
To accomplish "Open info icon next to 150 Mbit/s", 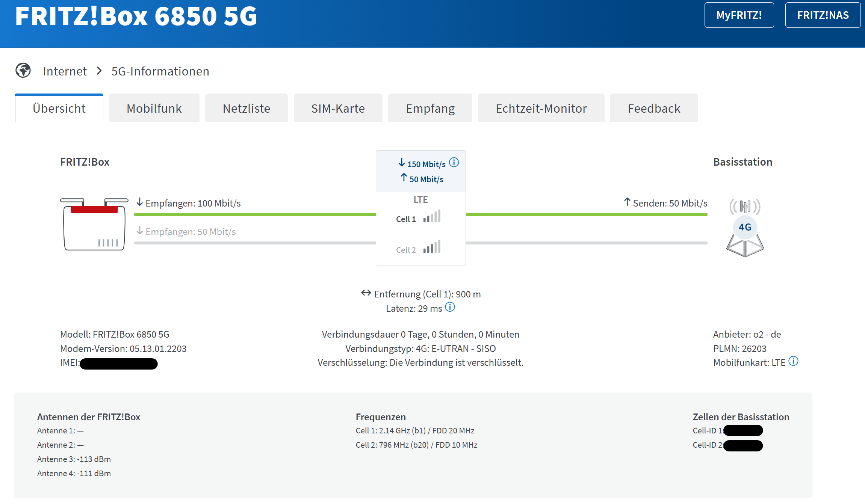I will tap(454, 162).
